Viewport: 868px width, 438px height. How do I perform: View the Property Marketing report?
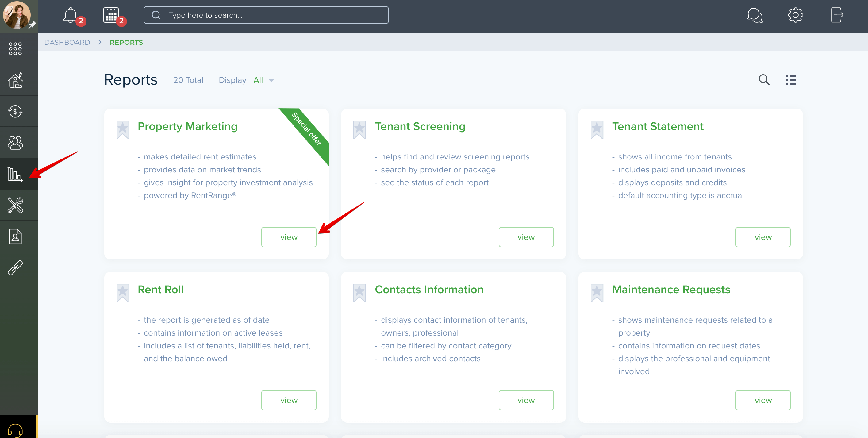(289, 237)
